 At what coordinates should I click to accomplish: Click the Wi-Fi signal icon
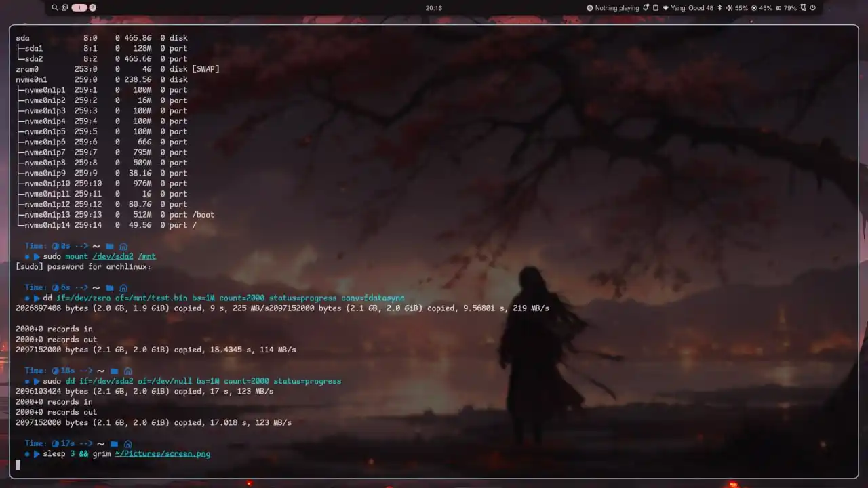(666, 8)
